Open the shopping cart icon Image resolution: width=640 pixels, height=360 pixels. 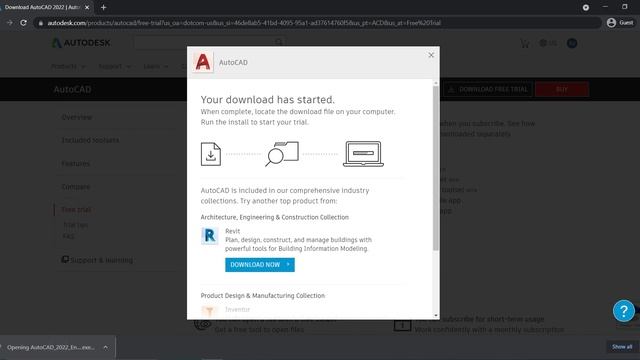tap(525, 43)
